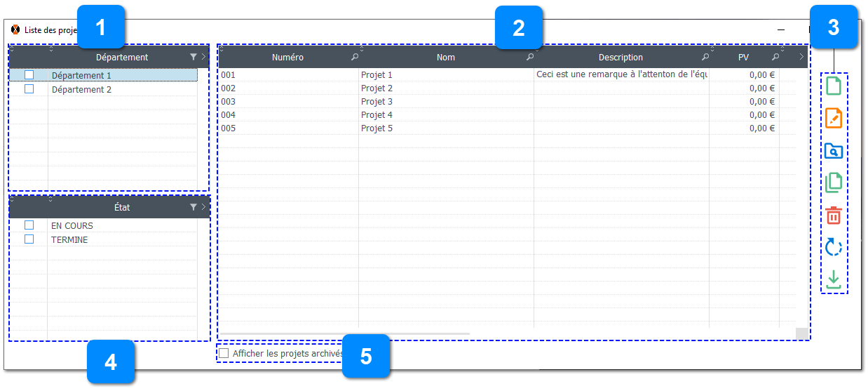This screenshot has height=391, width=868.
Task: Check the Département 2 checkbox
Action: coord(29,89)
